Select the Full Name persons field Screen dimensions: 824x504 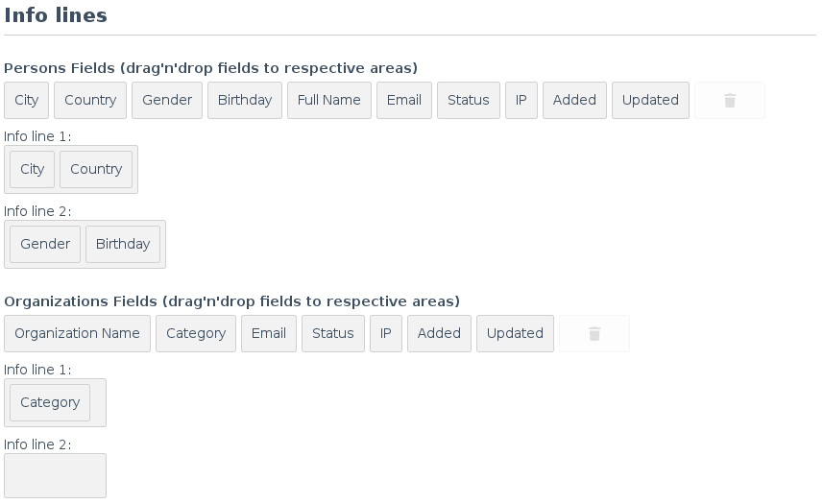tap(329, 100)
